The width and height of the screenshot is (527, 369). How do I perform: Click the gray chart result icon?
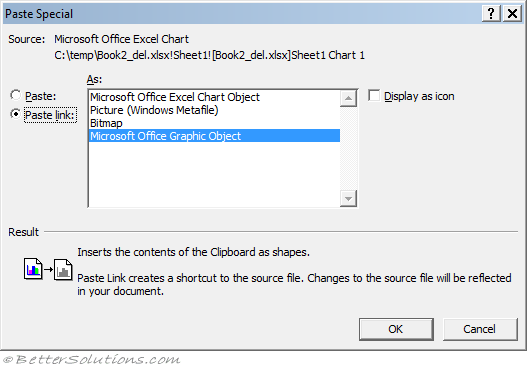[63, 270]
